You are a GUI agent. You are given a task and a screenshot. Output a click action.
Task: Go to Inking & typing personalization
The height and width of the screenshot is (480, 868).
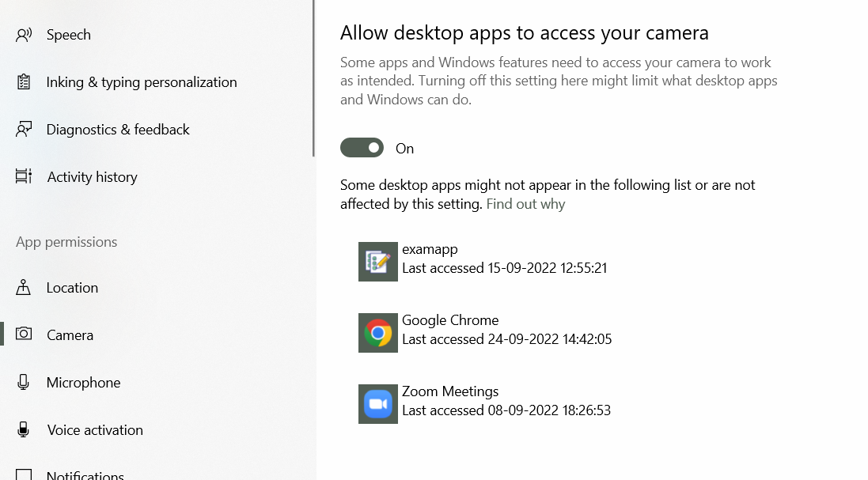pyautogui.click(x=141, y=82)
